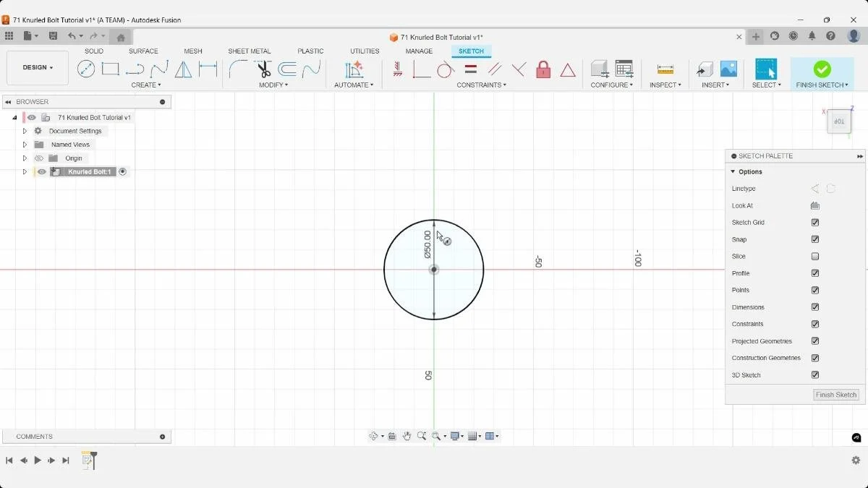Switch to the MESH tab
This screenshot has width=868, height=488.
193,51
